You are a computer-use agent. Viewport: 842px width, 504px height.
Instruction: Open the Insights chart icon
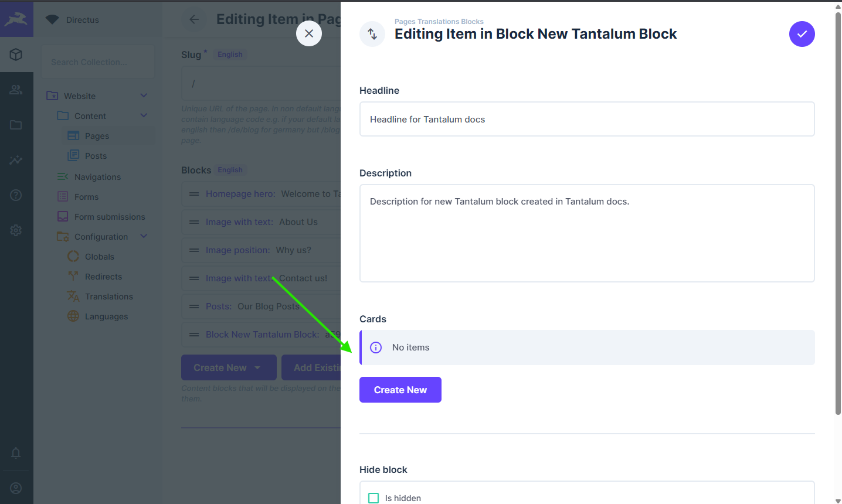coord(16,160)
